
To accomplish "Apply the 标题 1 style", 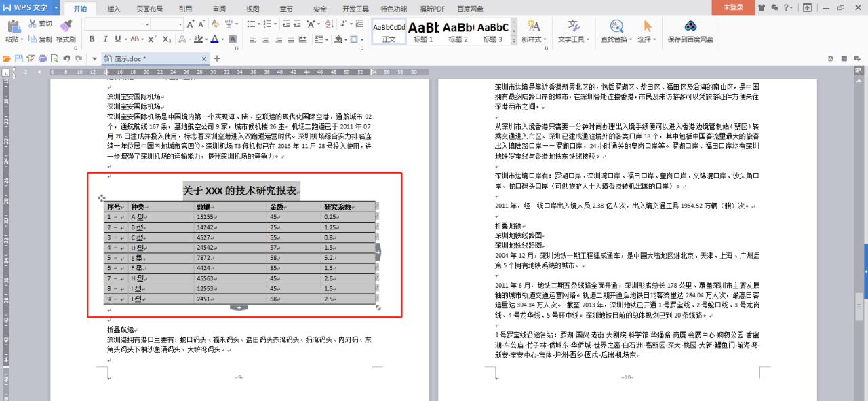I will (423, 31).
